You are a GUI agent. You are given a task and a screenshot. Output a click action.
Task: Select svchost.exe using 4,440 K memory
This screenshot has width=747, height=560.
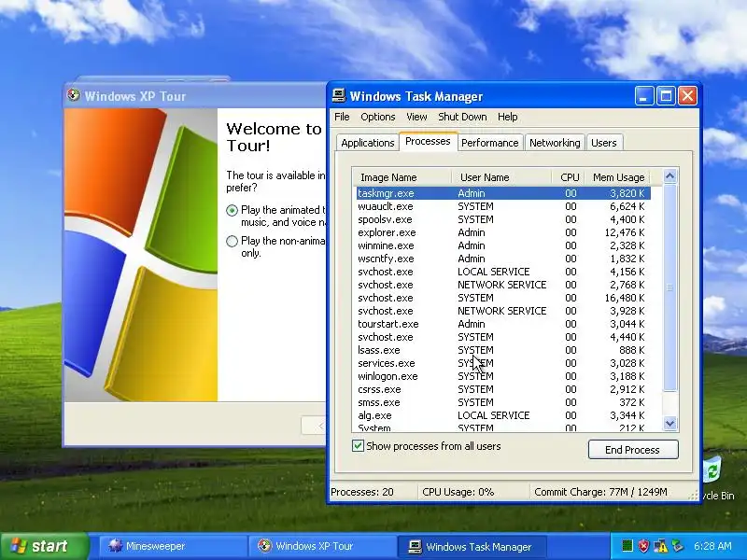pyautogui.click(x=501, y=337)
